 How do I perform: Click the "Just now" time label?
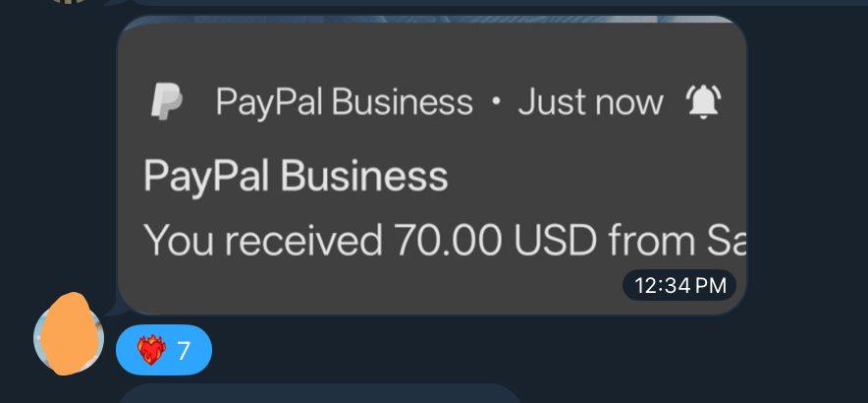pos(590,102)
